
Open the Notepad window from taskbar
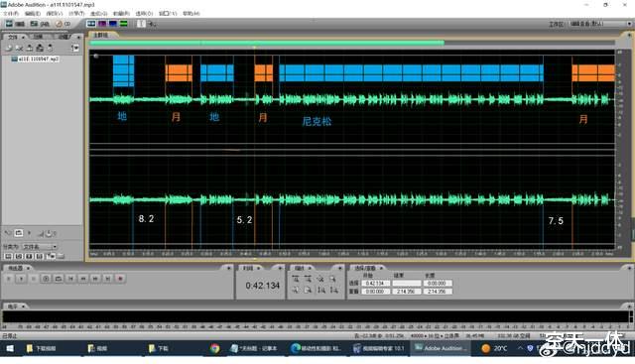255,348
